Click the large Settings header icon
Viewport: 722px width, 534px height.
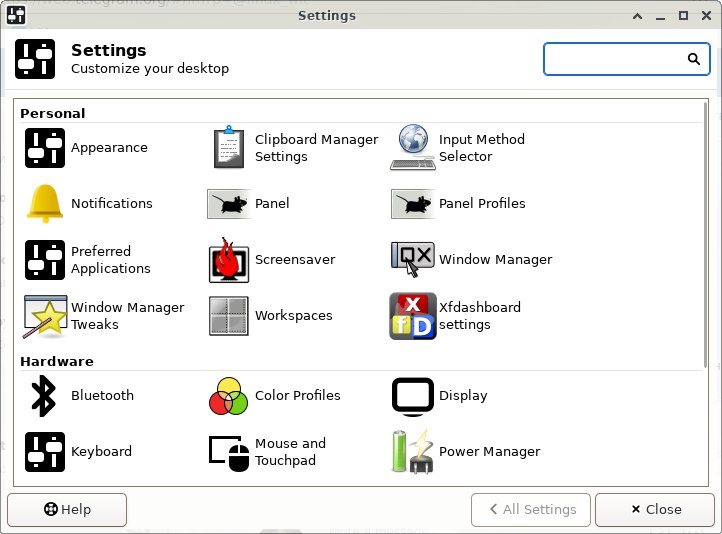click(35, 59)
